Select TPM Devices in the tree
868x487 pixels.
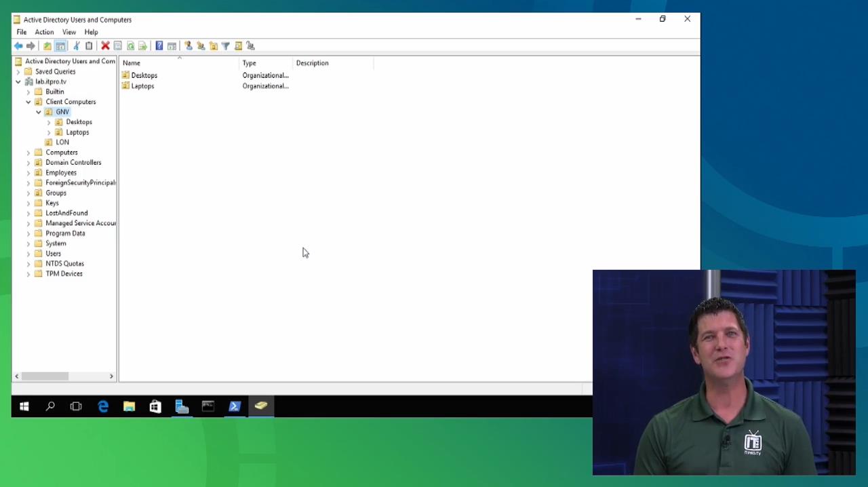click(64, 274)
